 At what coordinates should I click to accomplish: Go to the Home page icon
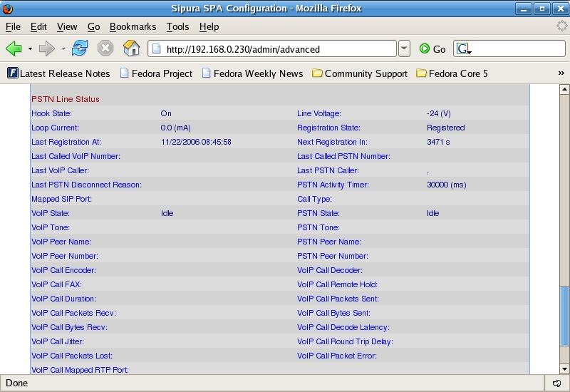coord(131,48)
